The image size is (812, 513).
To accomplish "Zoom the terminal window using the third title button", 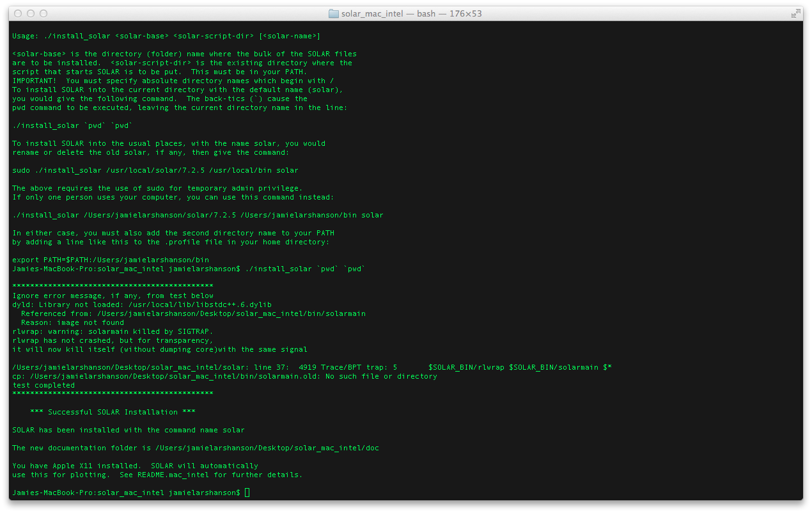I will tap(43, 13).
